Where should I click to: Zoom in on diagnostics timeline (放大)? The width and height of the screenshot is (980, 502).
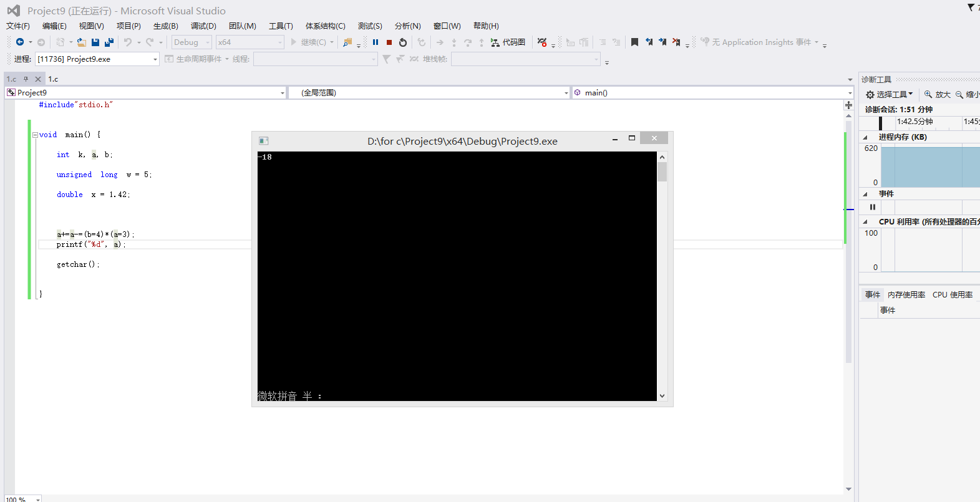pos(937,95)
